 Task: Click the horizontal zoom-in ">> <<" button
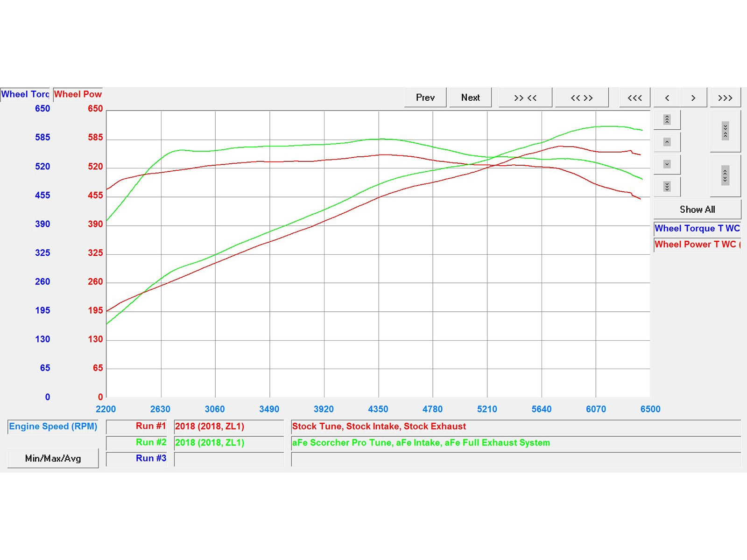pos(525,98)
